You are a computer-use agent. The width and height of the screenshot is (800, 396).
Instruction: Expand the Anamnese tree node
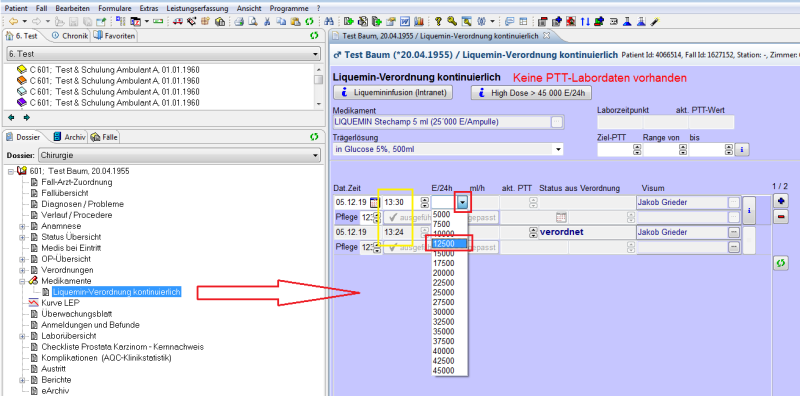point(22,226)
